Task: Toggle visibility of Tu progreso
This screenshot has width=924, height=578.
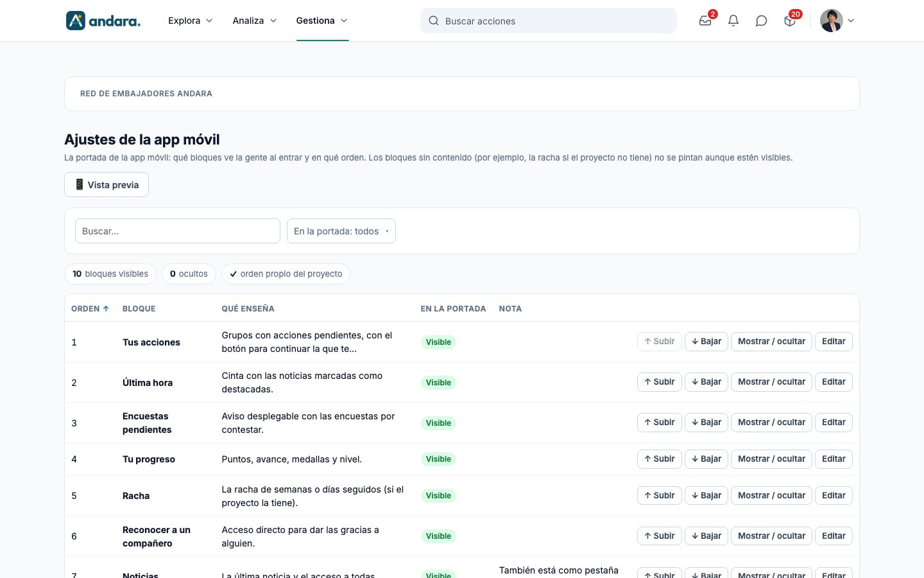Action: (x=772, y=459)
